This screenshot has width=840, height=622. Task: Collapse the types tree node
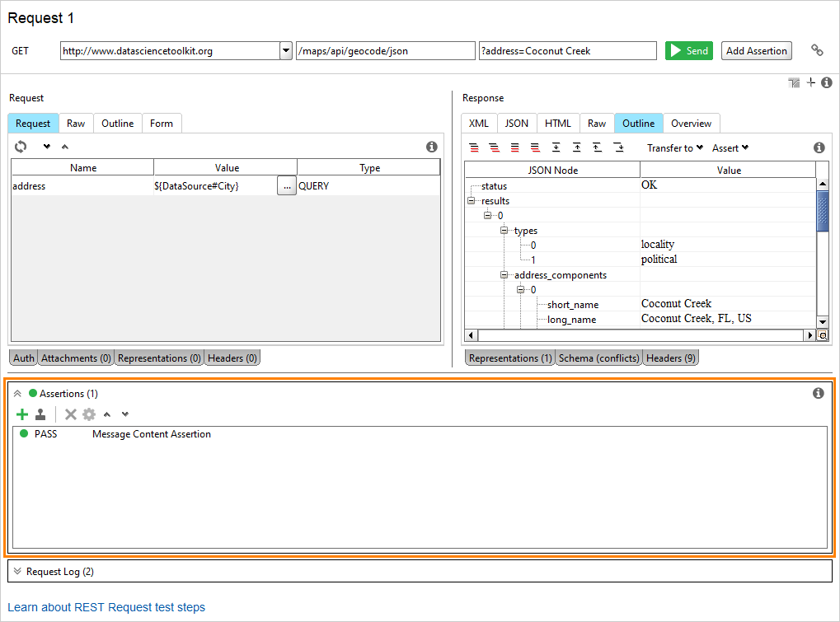point(504,230)
